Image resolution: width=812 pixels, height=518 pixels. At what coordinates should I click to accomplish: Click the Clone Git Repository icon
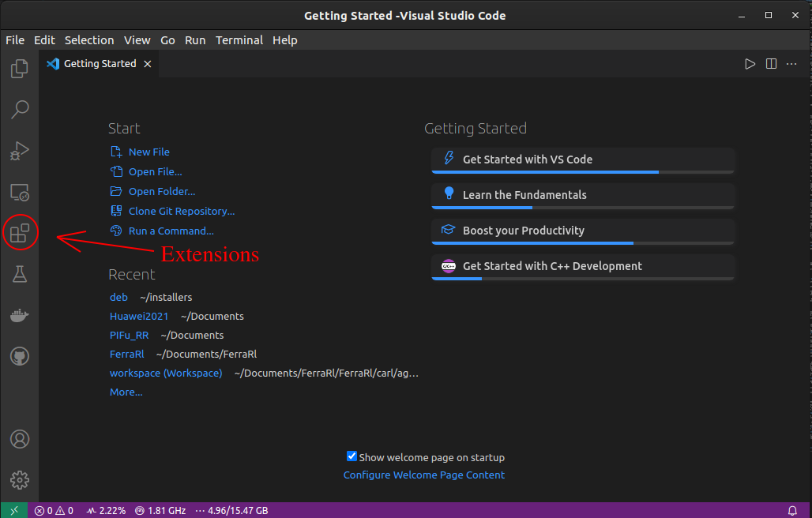(116, 211)
